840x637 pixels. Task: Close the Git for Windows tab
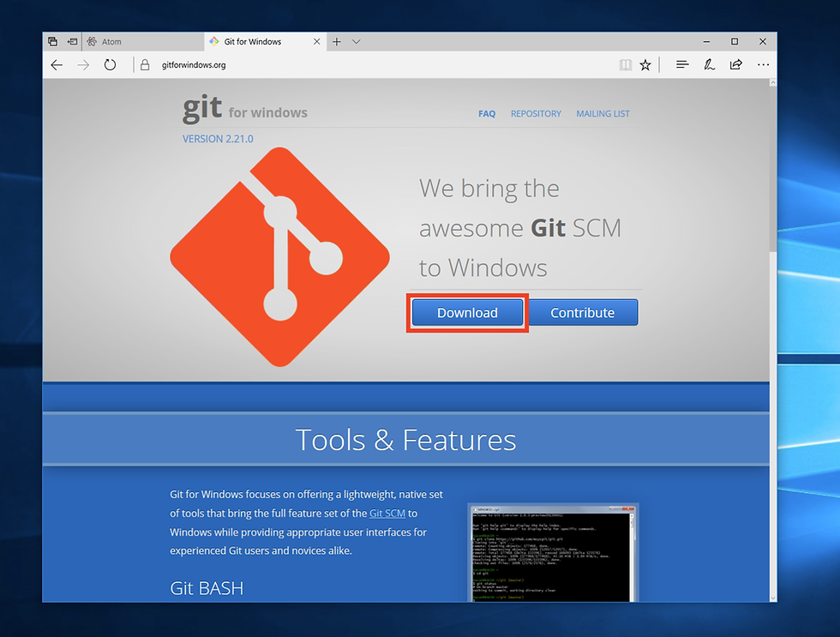316,41
